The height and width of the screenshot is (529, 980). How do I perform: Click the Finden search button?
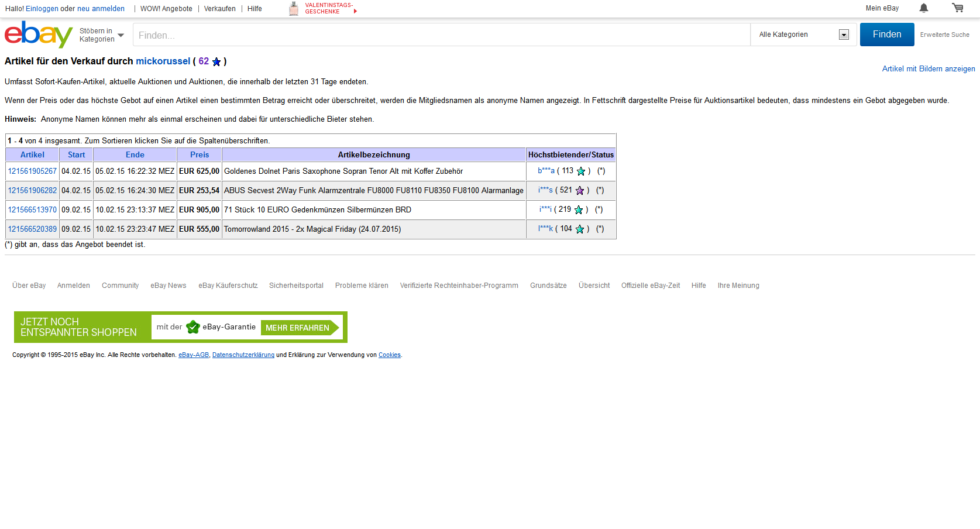887,35
